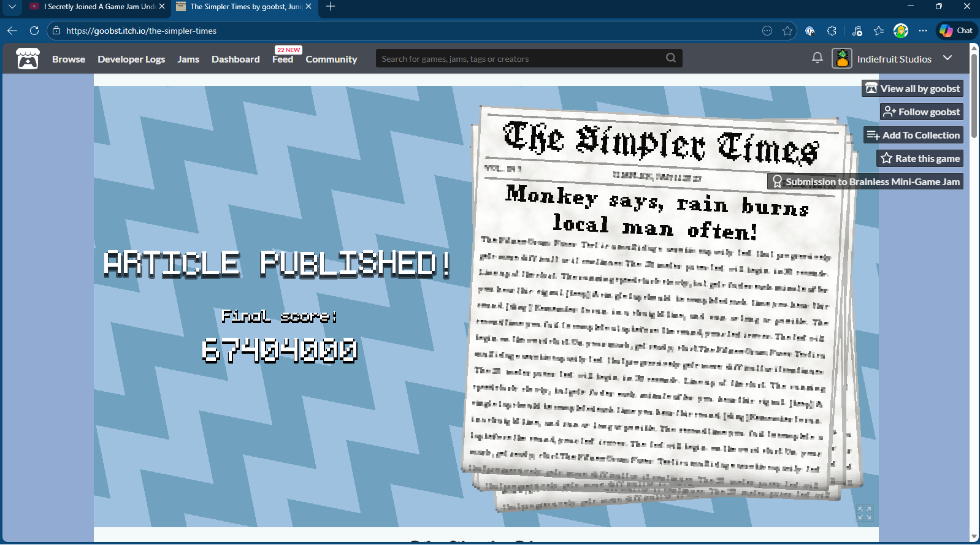Image resolution: width=980 pixels, height=545 pixels.
Task: Open the Copilot Chat button
Action: 957,31
